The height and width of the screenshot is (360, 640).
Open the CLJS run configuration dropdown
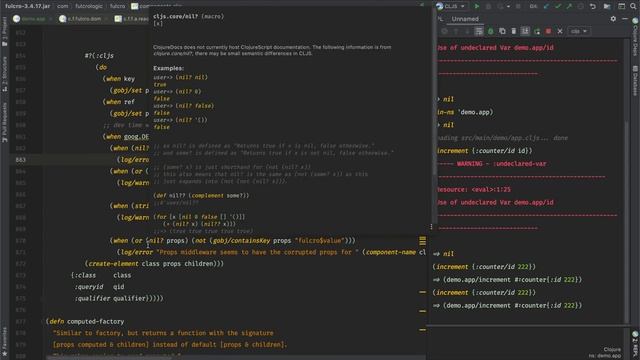[451, 6]
